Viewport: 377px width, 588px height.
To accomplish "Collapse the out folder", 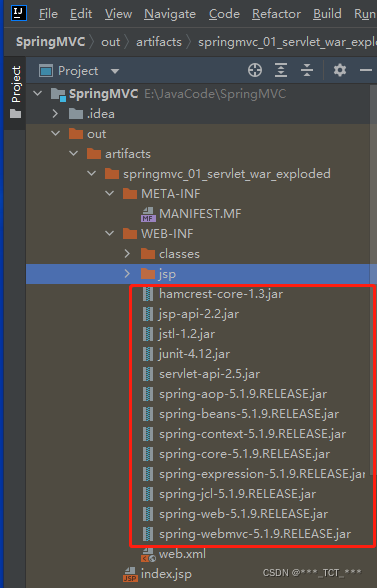I will coord(56,134).
